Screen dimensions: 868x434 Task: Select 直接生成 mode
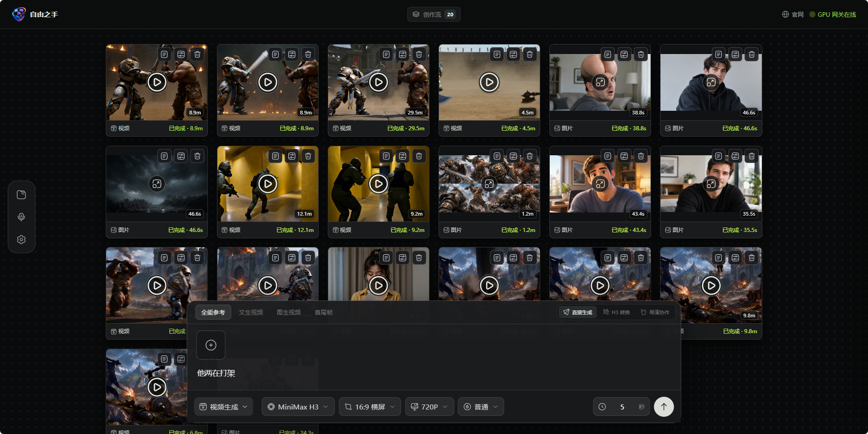point(578,312)
